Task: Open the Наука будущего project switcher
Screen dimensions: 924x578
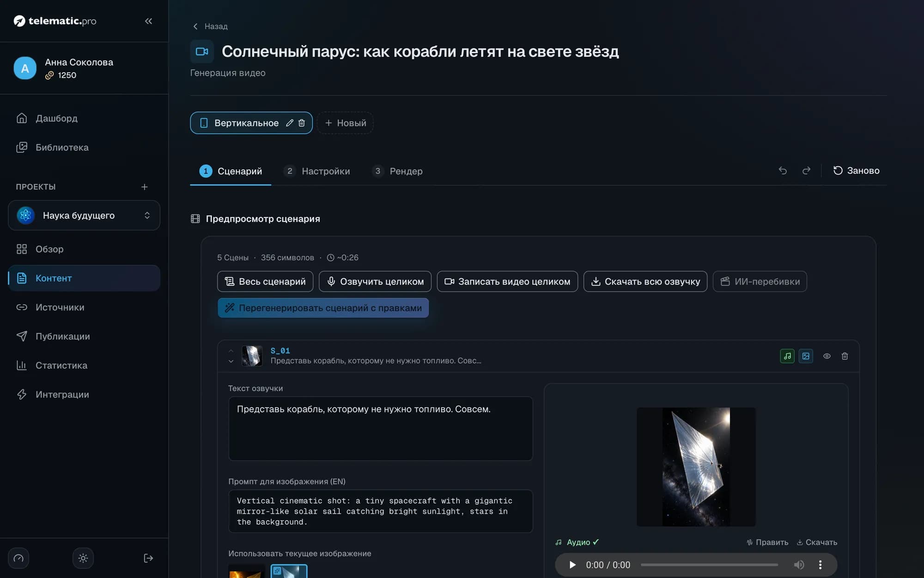Action: 84,215
